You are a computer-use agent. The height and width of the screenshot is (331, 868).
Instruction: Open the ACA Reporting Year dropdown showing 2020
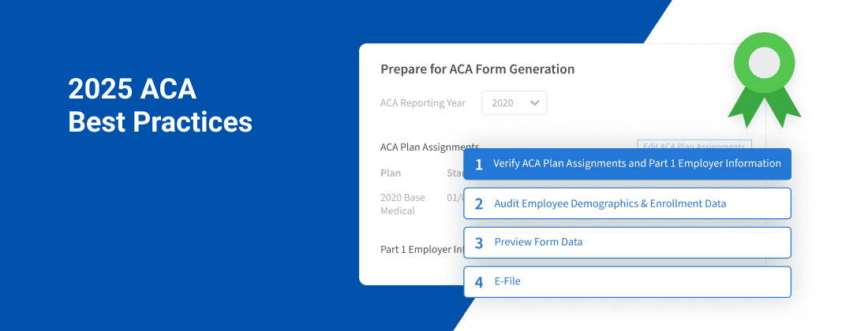click(x=513, y=102)
